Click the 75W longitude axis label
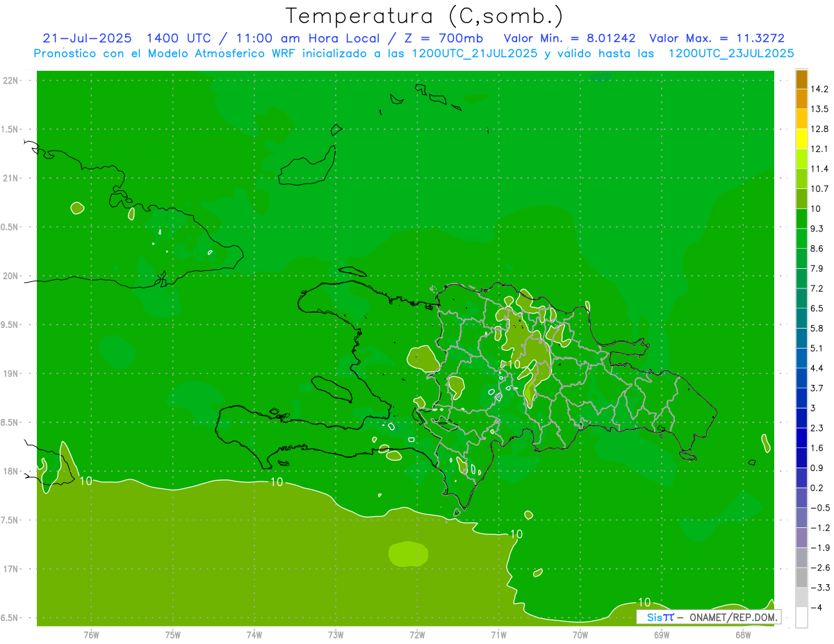 tap(173, 634)
